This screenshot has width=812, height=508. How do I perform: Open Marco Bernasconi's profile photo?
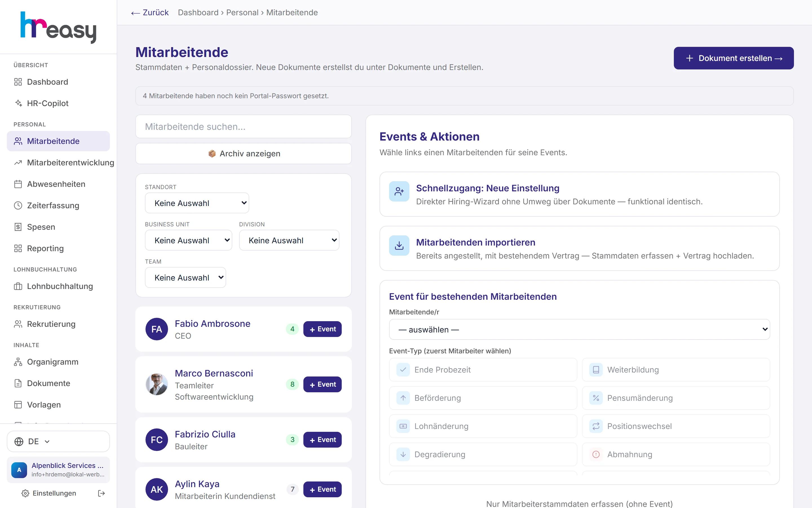(x=157, y=384)
